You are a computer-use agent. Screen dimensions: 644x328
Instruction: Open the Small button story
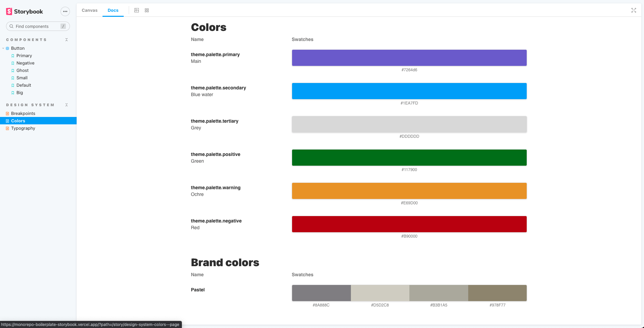(x=22, y=78)
